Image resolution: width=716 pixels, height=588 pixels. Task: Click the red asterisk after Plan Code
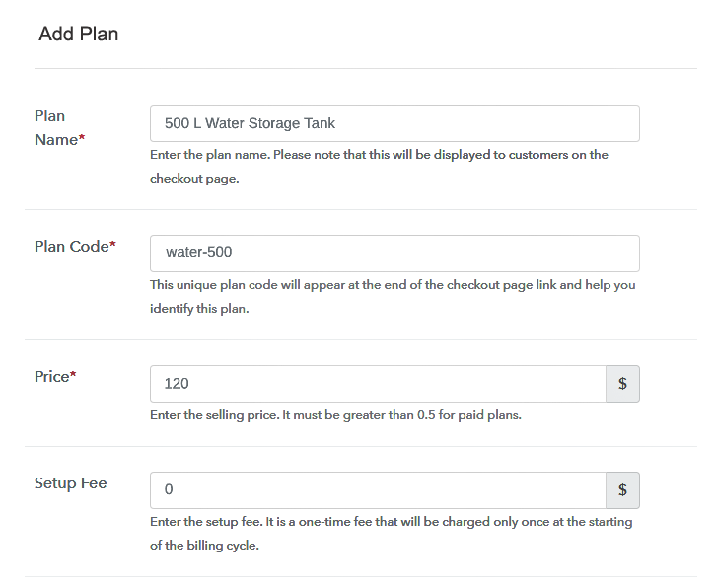coord(112,247)
